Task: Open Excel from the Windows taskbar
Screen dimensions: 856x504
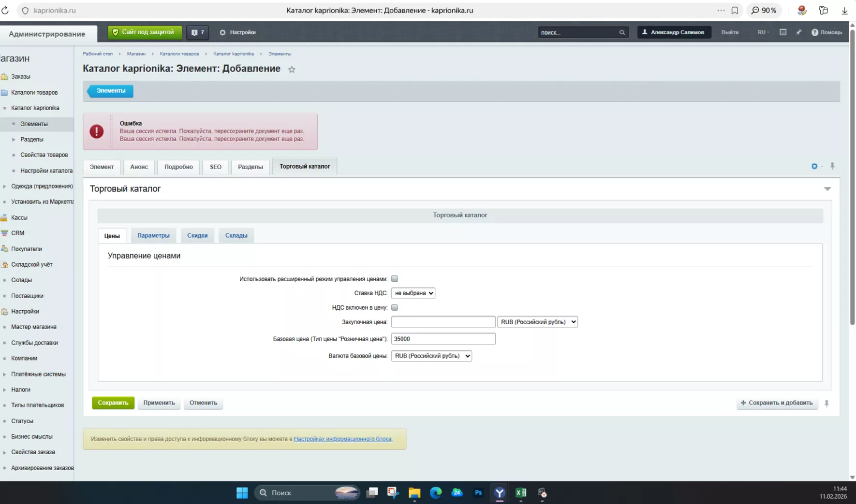Action: [x=521, y=493]
